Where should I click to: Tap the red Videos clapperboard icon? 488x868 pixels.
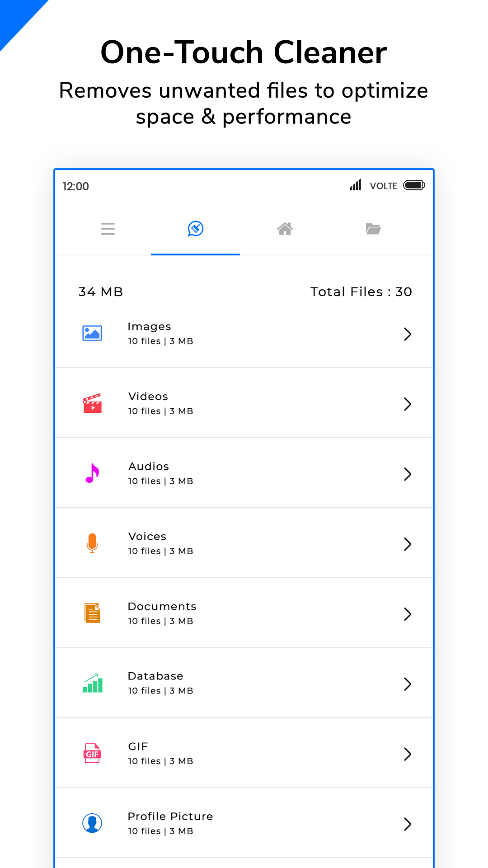(x=92, y=403)
